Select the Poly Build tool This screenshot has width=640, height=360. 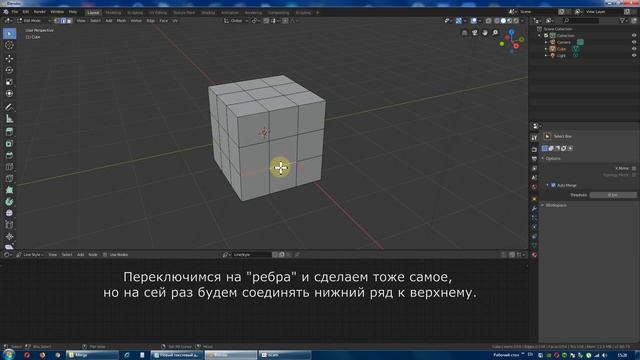click(x=9, y=190)
